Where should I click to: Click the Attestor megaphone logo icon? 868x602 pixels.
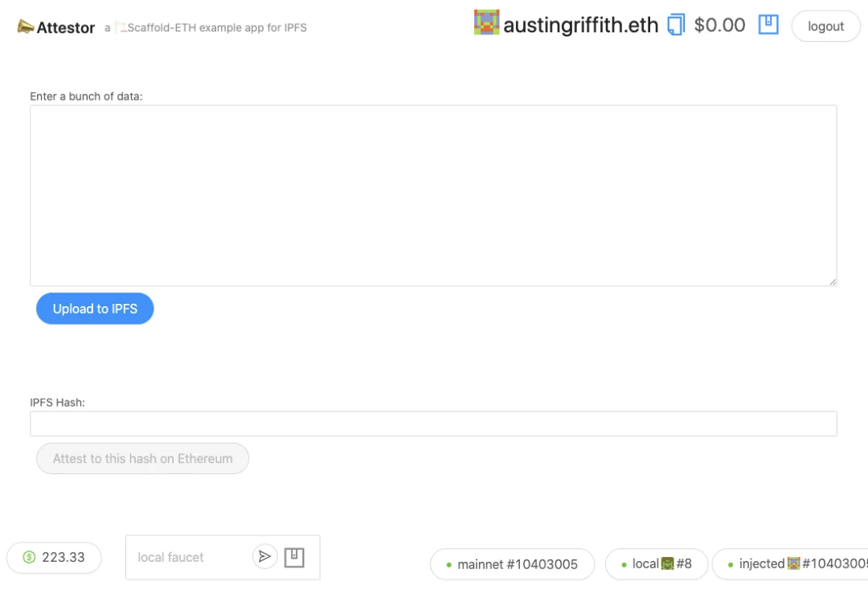click(26, 27)
